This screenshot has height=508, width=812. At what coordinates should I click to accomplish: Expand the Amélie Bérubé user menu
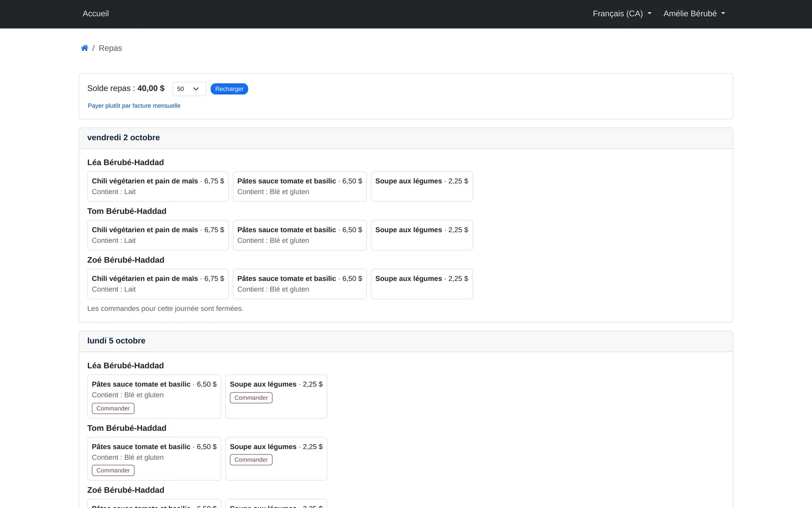[x=694, y=14]
